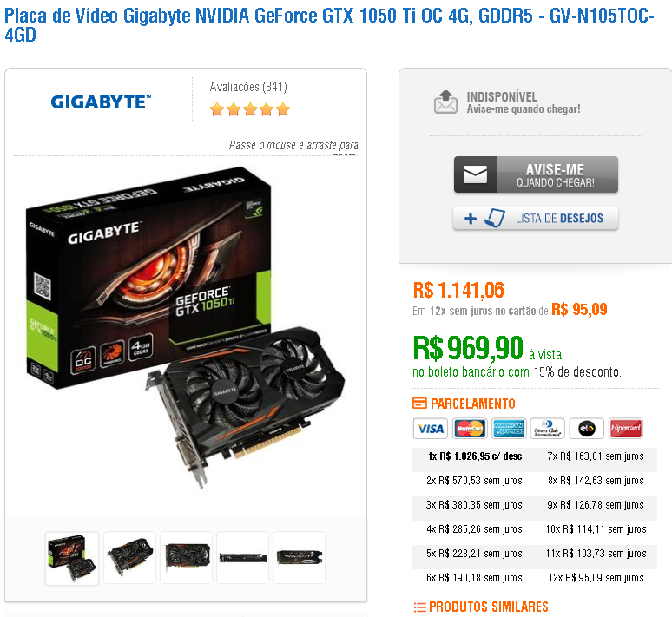Click the main graphics card product image
Screen dimensions: 672x617
click(x=186, y=328)
